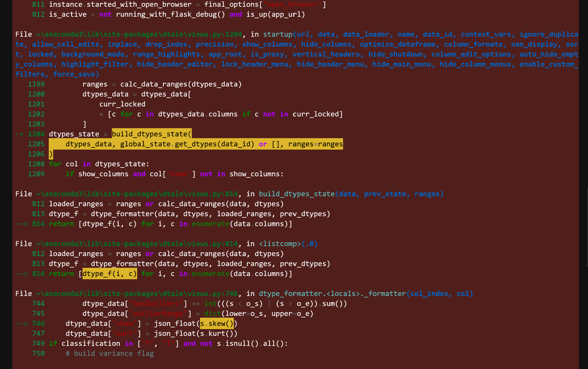Select the calc_data_ranges(dtypes_data) call
This screenshot has width=588, height=369.
click(181, 84)
